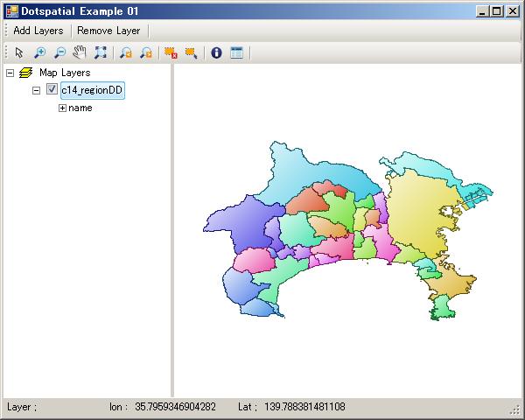
Task: Expand the name category node
Action: click(62, 108)
